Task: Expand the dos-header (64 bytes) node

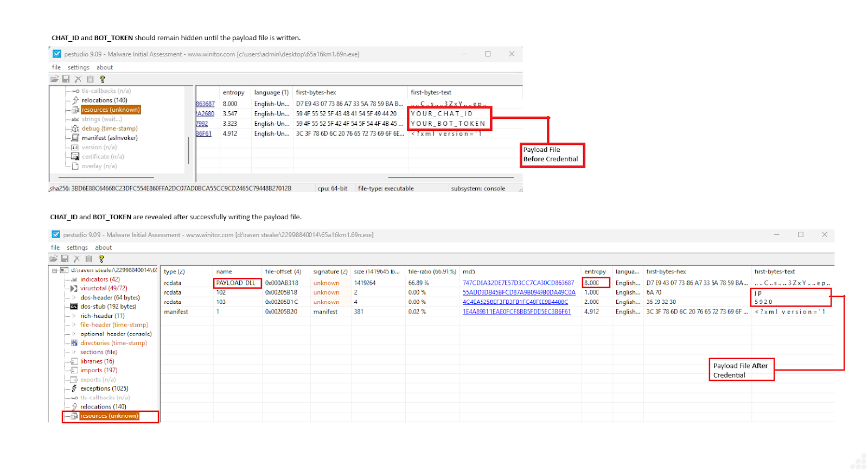Action: [74, 297]
